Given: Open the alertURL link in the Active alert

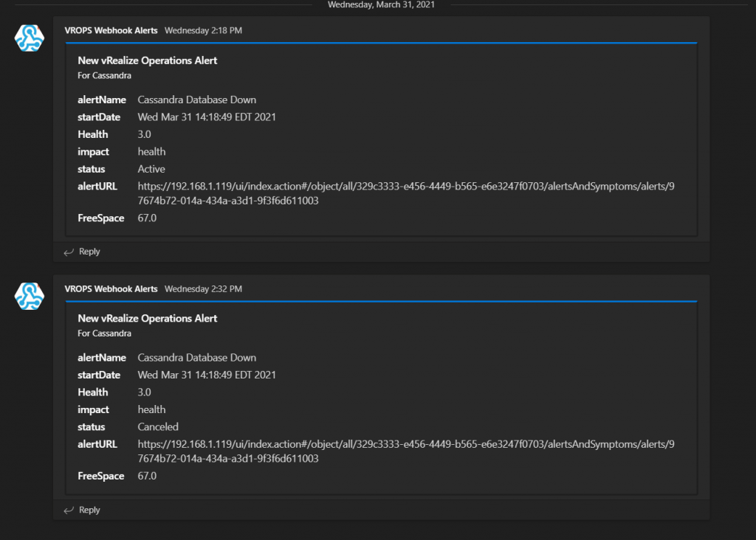Looking at the screenshot, I should point(406,193).
